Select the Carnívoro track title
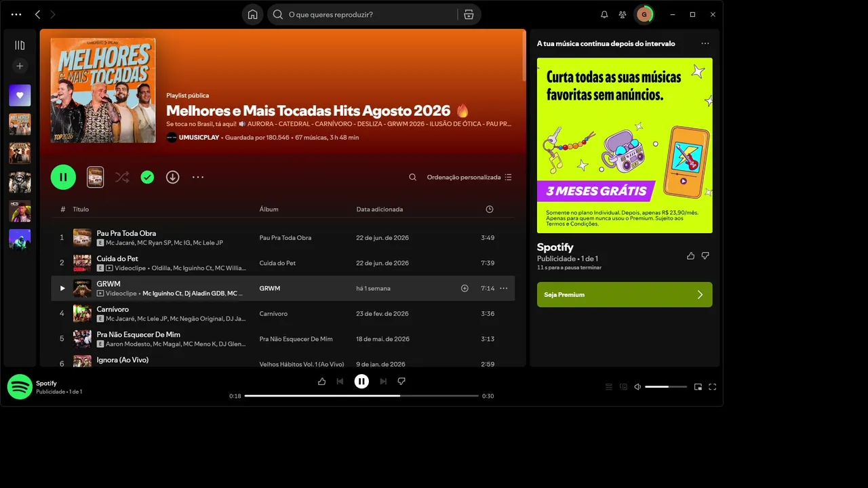 pyautogui.click(x=113, y=309)
